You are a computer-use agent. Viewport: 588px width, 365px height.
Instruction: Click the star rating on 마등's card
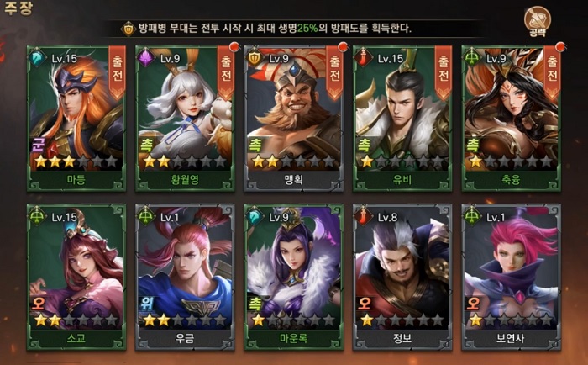(x=76, y=161)
